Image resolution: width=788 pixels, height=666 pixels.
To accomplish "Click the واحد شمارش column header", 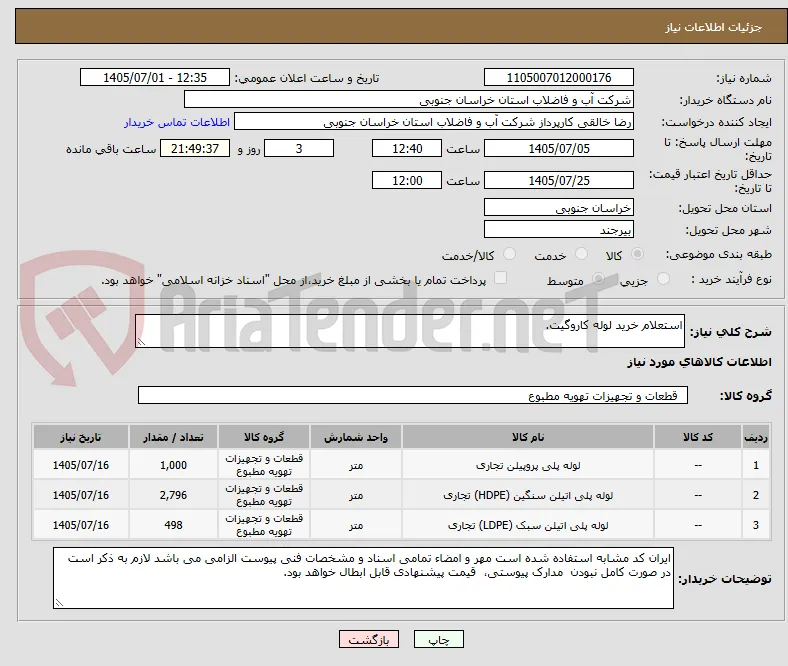I will pos(356,437).
